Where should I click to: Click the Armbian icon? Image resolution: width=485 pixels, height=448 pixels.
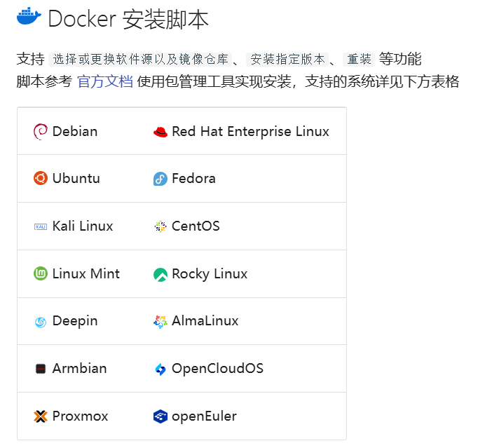(41, 369)
